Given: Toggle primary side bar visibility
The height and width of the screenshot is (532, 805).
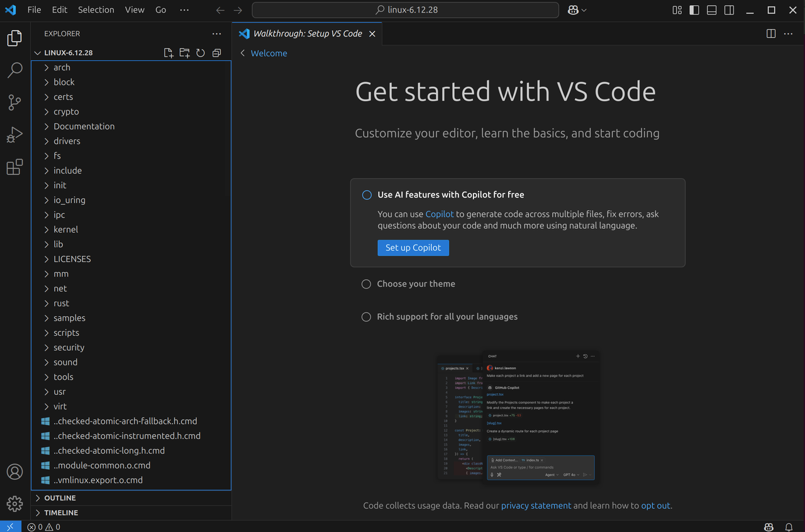Looking at the screenshot, I should click(694, 10).
